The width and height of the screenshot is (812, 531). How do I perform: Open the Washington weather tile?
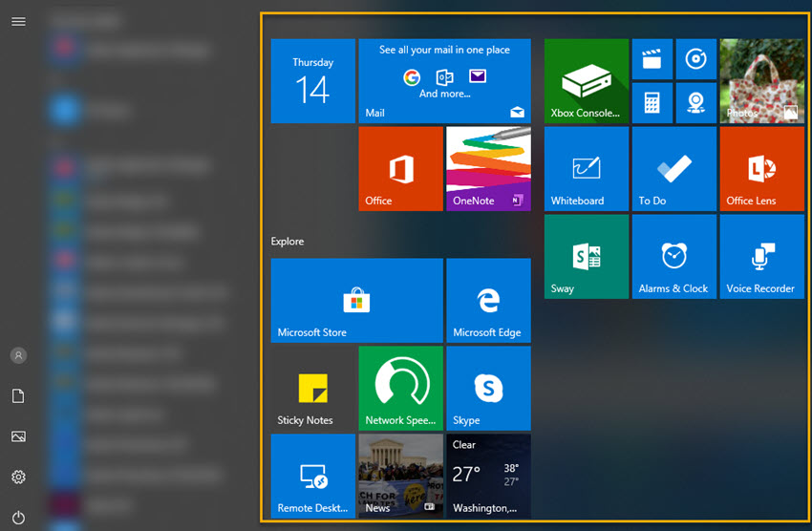(x=488, y=477)
